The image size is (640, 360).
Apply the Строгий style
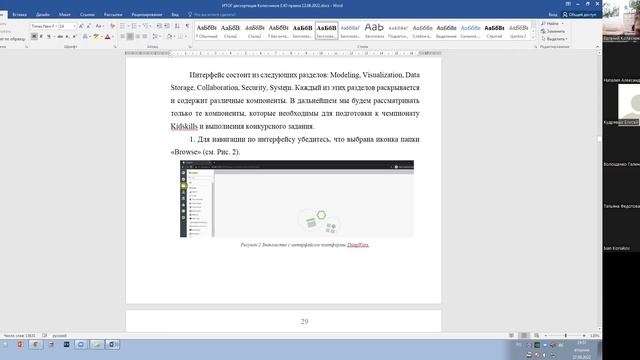494,31
